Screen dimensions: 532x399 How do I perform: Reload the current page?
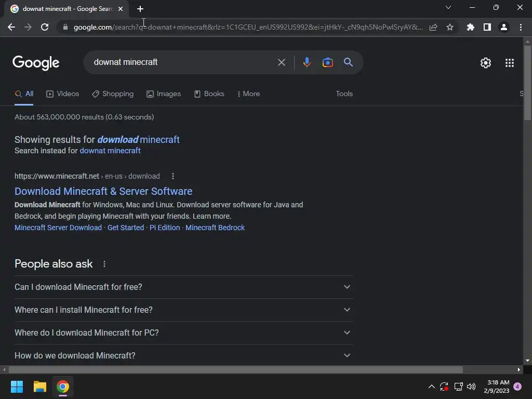tap(45, 27)
